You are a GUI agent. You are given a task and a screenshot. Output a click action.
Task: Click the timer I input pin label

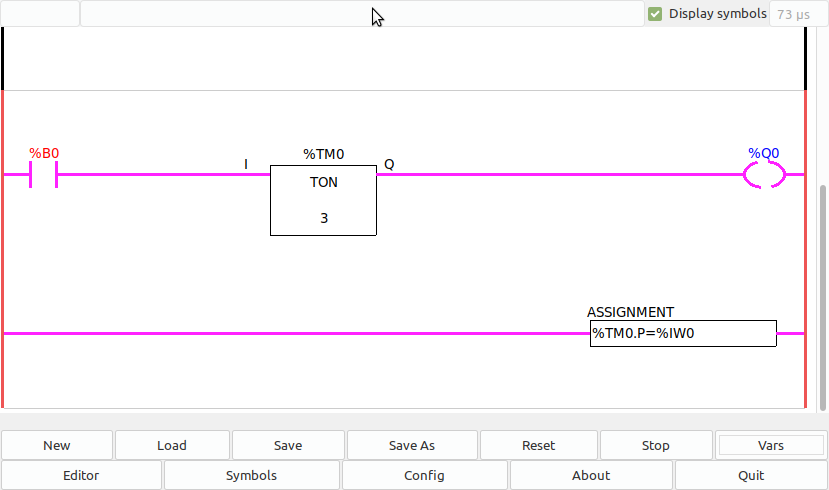point(246,164)
